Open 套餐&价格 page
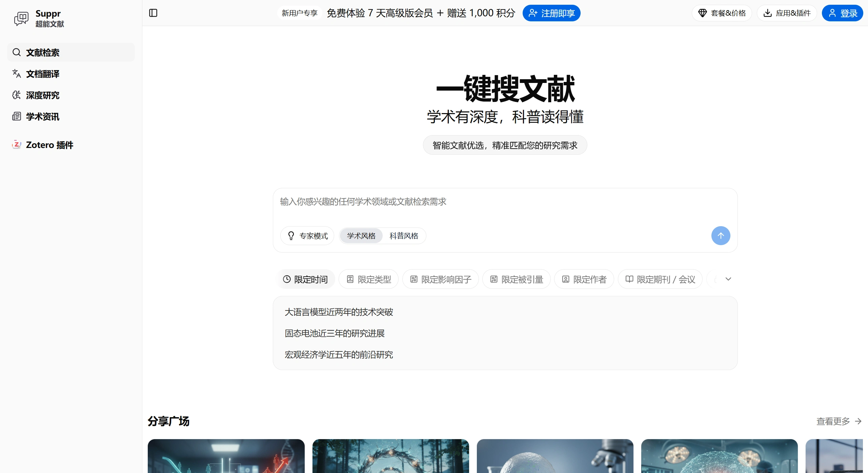868x473 pixels. [722, 13]
